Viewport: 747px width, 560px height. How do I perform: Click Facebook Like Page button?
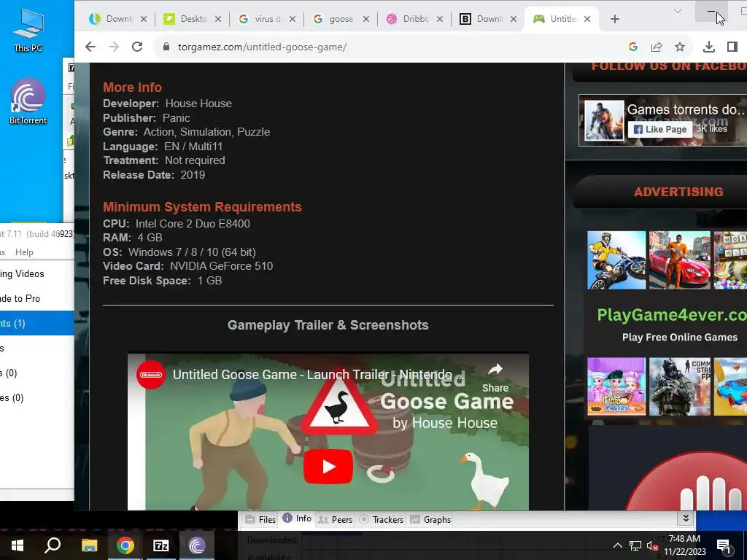tap(659, 129)
